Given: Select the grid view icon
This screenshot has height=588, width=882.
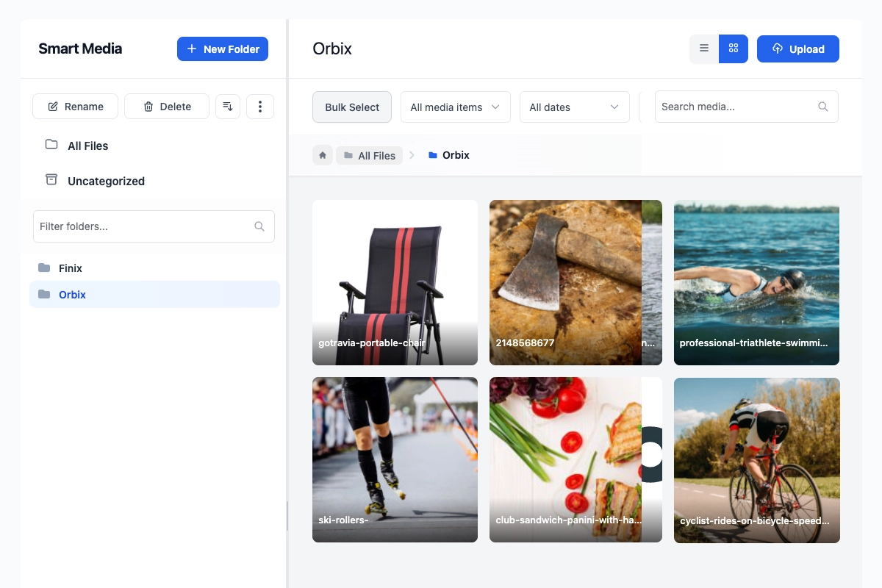Looking at the screenshot, I should [733, 48].
